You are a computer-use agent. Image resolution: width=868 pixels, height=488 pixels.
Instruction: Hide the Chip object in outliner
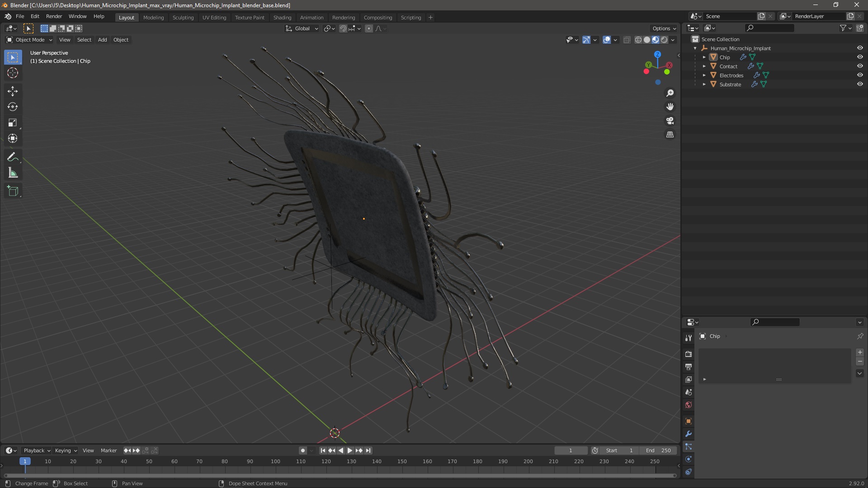tap(860, 57)
